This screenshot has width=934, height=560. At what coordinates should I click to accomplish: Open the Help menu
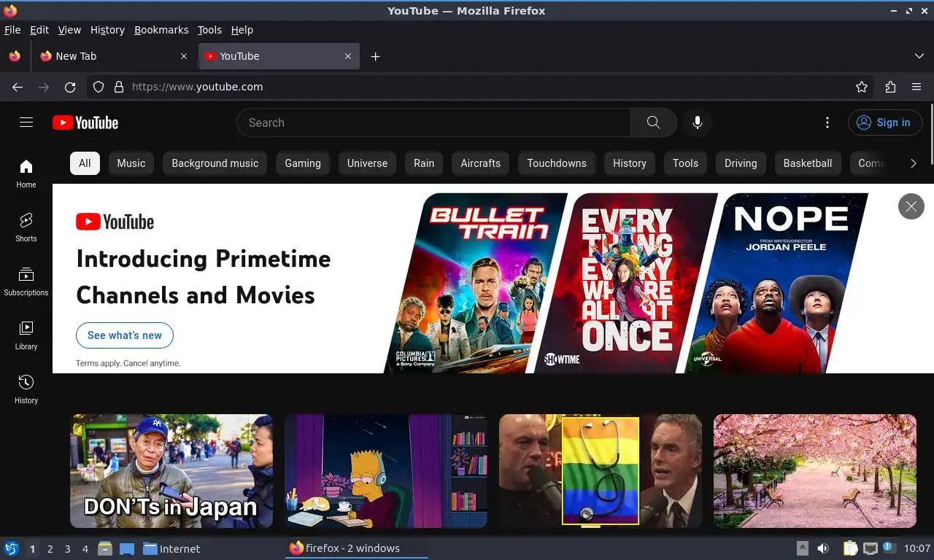click(x=242, y=30)
